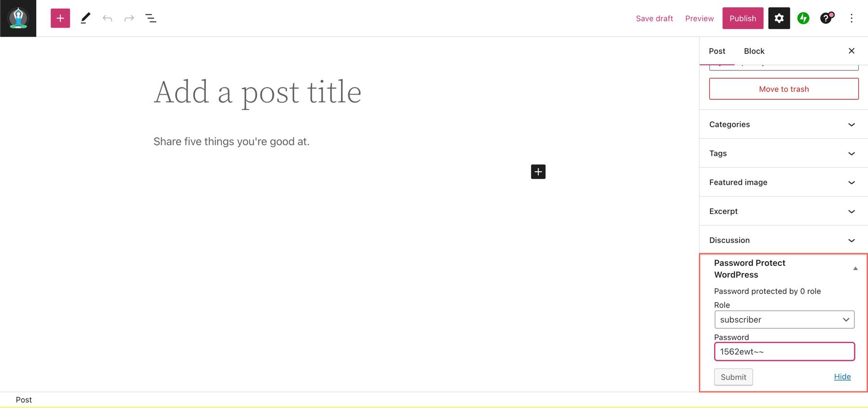Click the Password input field
Screen dimensions: 868x408
click(784, 352)
